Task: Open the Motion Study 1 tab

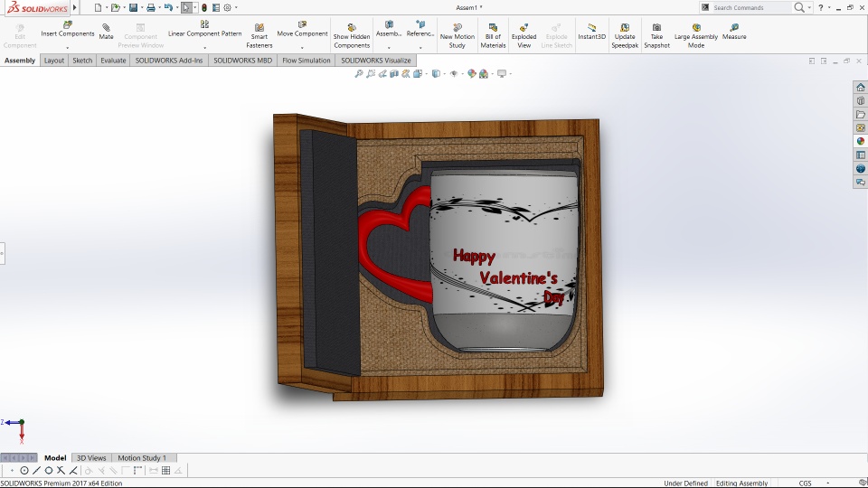Action: (x=142, y=458)
